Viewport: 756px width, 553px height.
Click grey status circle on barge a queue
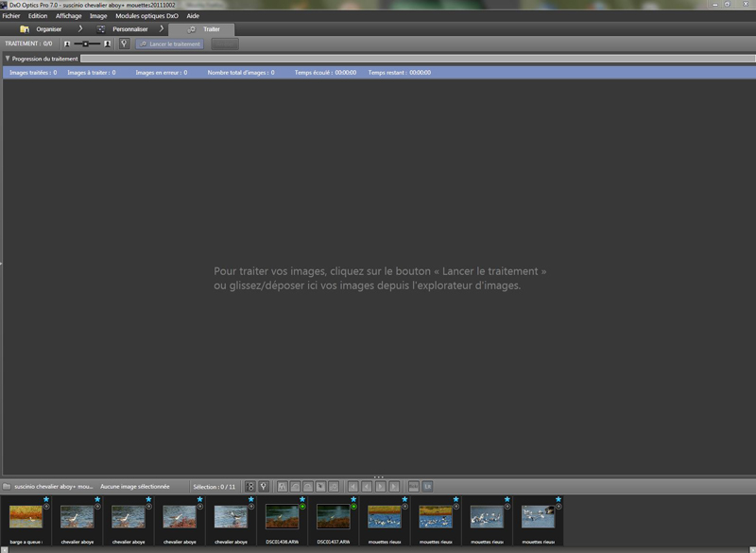(46, 507)
